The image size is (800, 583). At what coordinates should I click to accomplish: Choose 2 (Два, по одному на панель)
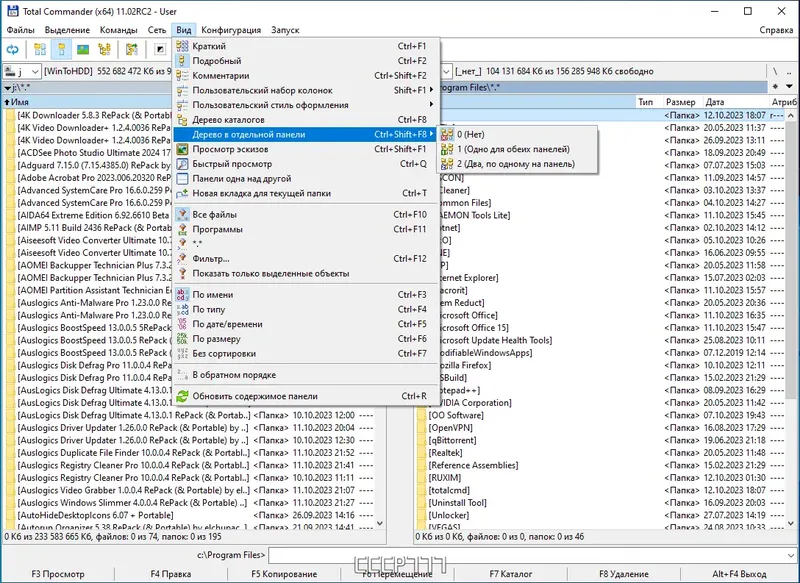click(517, 164)
